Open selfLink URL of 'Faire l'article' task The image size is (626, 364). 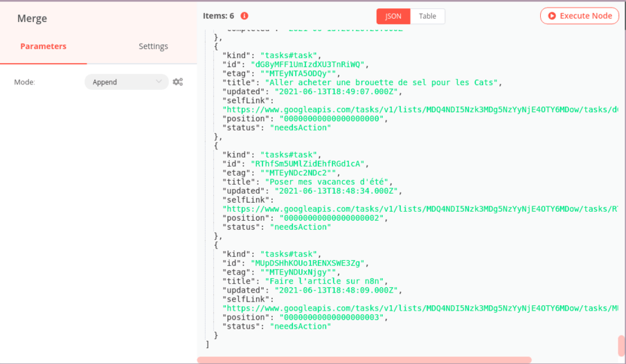click(420, 308)
